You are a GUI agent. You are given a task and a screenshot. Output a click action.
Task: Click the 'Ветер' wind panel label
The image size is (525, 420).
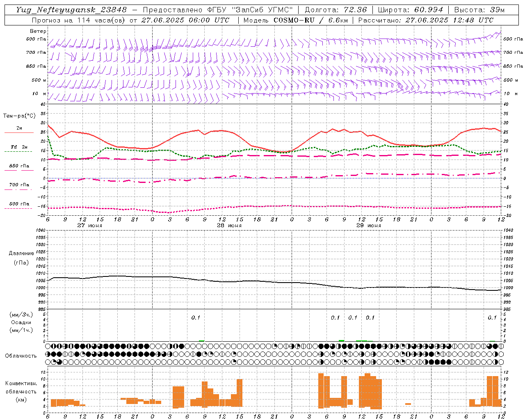click(38, 31)
